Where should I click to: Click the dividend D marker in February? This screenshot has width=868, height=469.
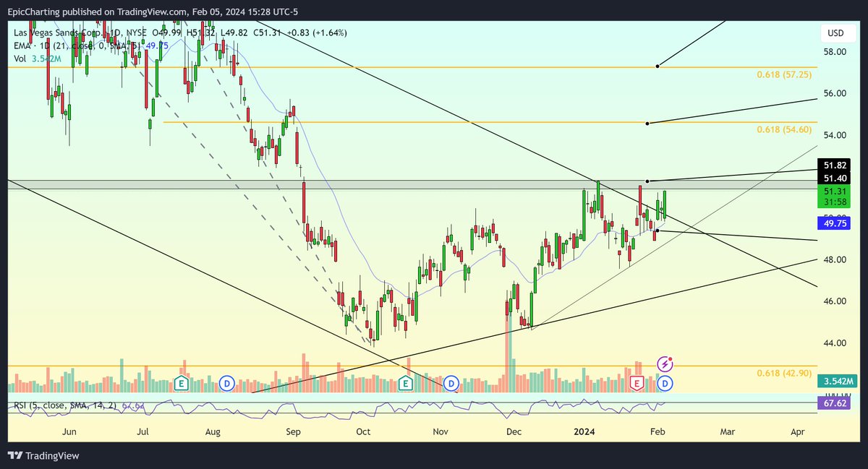[x=665, y=382]
